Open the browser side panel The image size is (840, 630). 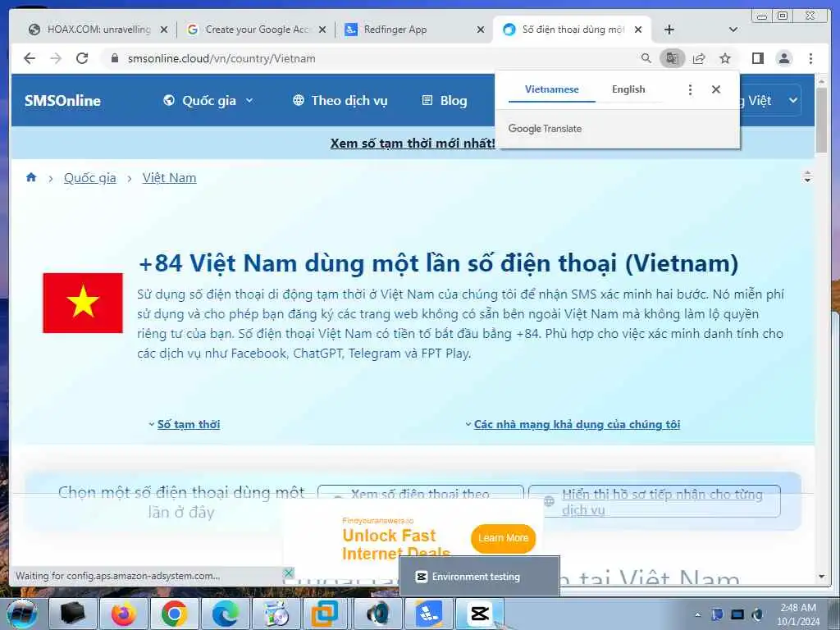click(757, 58)
